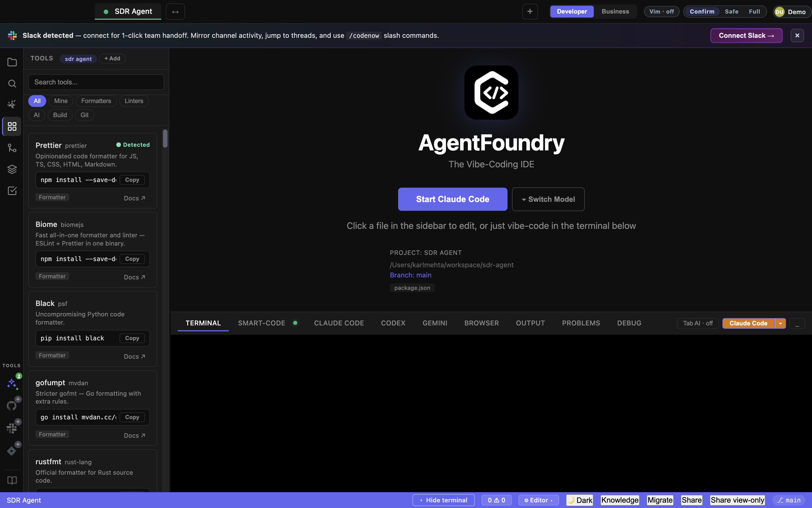Open the sdr agent project selector chip
This screenshot has height=508, width=812.
coord(78,59)
